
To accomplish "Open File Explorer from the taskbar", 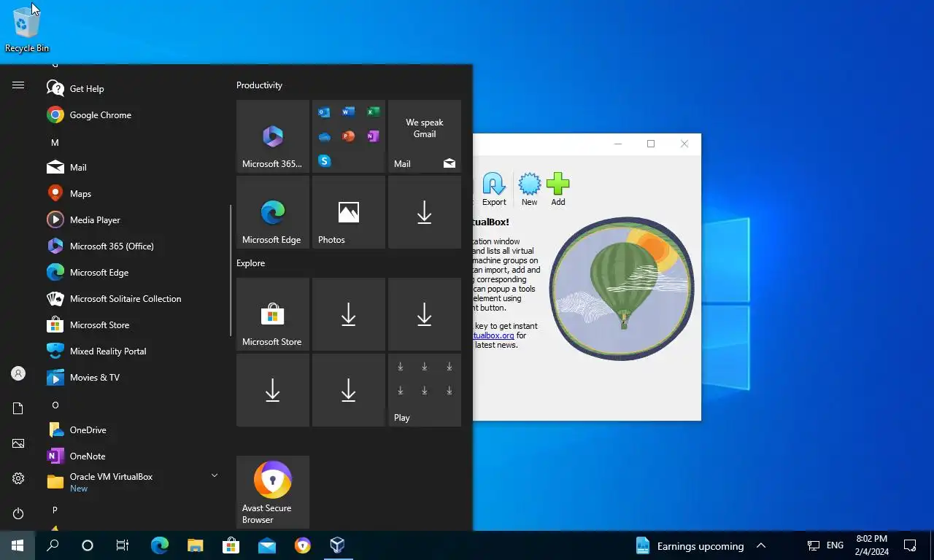I will (x=195, y=545).
